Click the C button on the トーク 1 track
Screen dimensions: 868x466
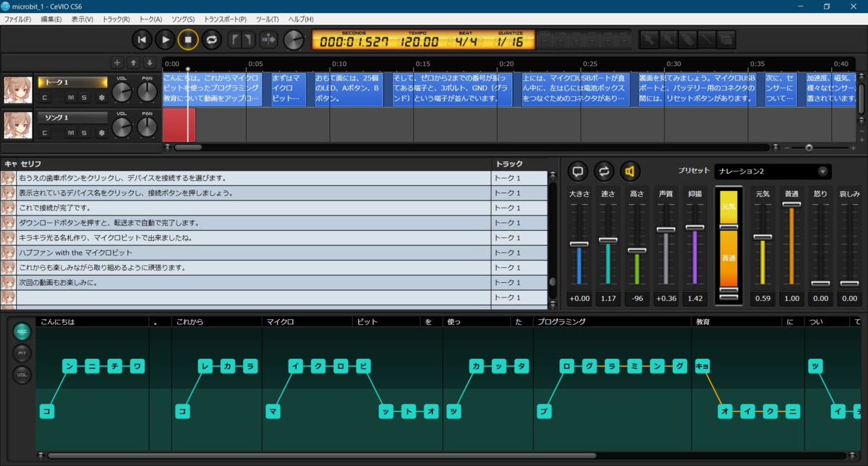[x=45, y=97]
